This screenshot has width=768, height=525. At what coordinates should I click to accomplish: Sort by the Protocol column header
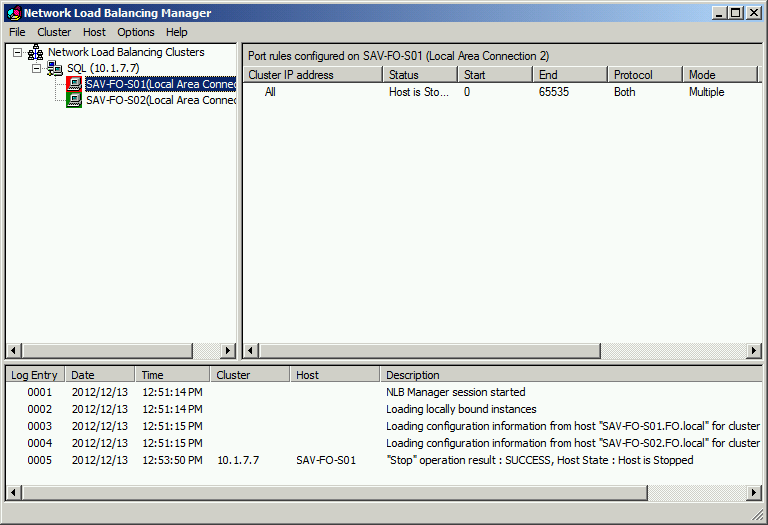645,75
